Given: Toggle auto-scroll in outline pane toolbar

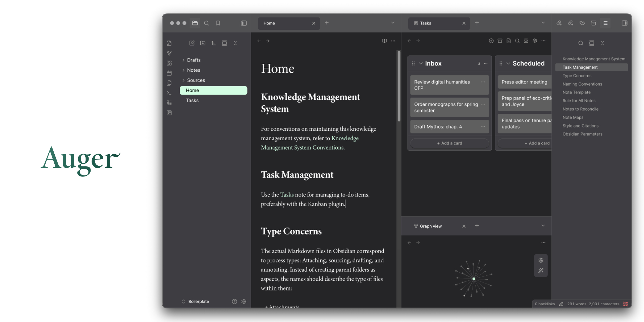Looking at the screenshot, I should (592, 43).
